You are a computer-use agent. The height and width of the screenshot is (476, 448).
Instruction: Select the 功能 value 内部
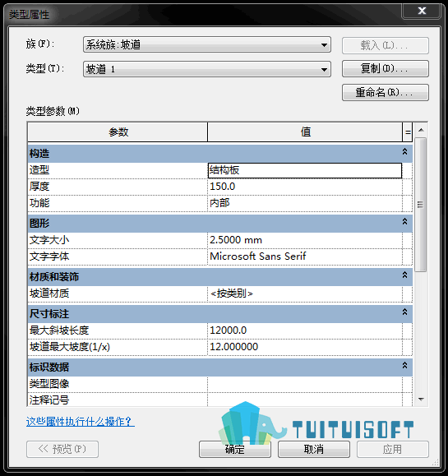point(305,203)
